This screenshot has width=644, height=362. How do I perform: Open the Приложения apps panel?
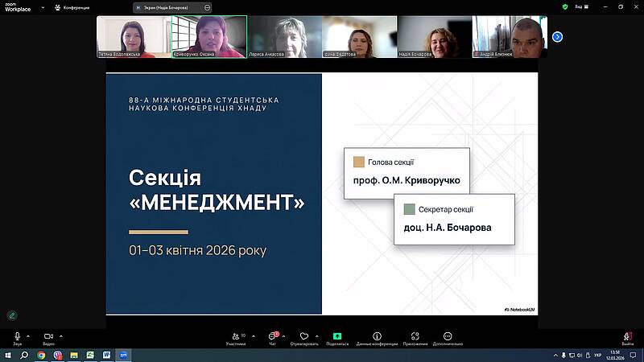(415, 338)
